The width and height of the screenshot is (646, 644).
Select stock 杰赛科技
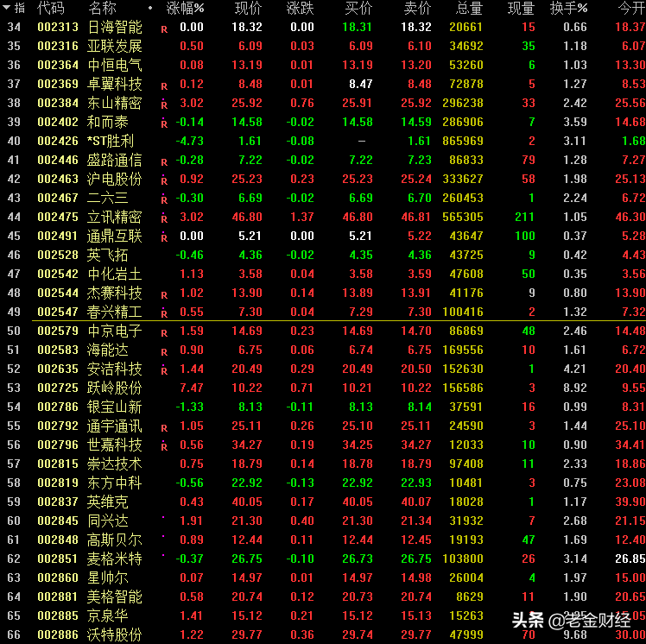pos(115,293)
